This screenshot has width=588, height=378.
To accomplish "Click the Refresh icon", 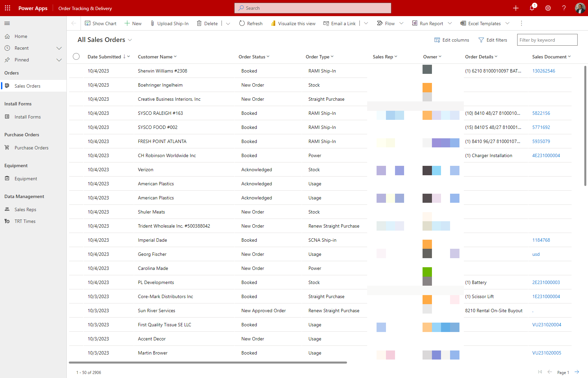I will (242, 23).
